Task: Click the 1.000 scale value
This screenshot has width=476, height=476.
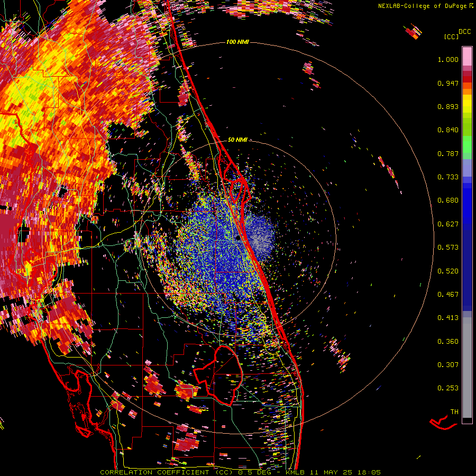Action: [x=448, y=59]
